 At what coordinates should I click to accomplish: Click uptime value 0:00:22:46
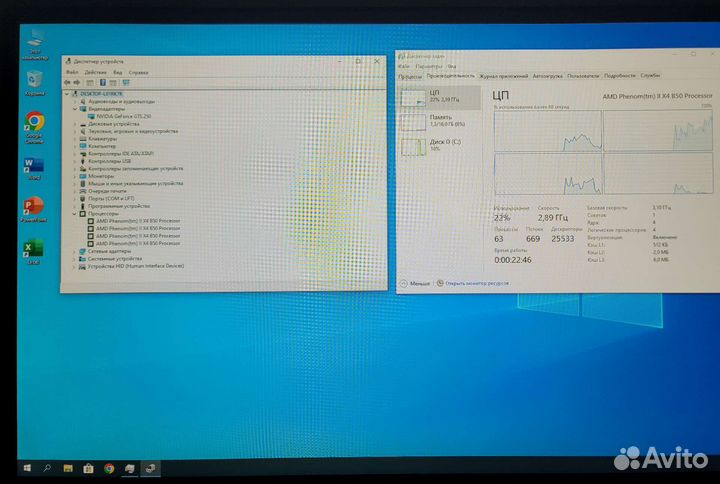pos(513,260)
